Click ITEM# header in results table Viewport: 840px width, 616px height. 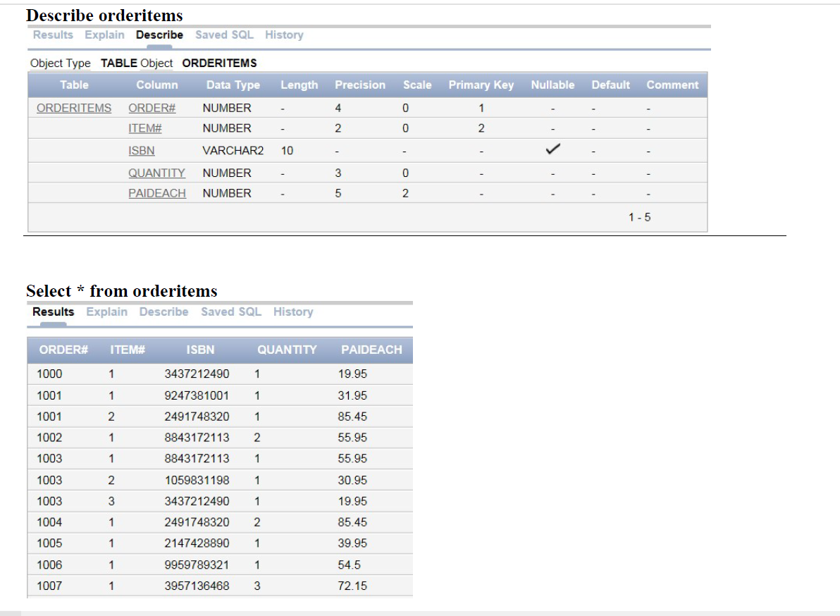pyautogui.click(x=128, y=350)
